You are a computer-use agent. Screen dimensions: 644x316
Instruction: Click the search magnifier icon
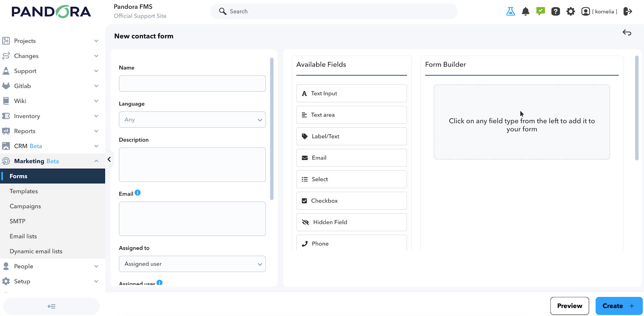223,11
